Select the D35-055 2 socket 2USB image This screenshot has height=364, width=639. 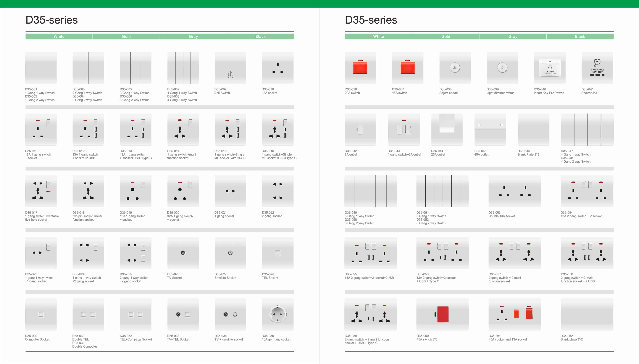pos(371,253)
